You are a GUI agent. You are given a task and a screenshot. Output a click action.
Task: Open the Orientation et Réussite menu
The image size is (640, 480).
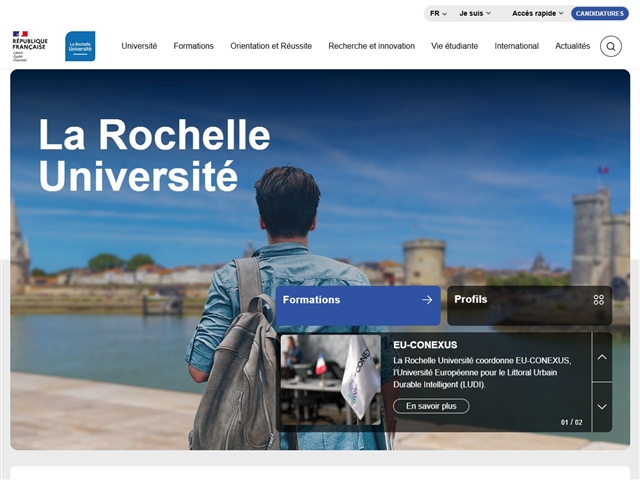[x=271, y=46]
